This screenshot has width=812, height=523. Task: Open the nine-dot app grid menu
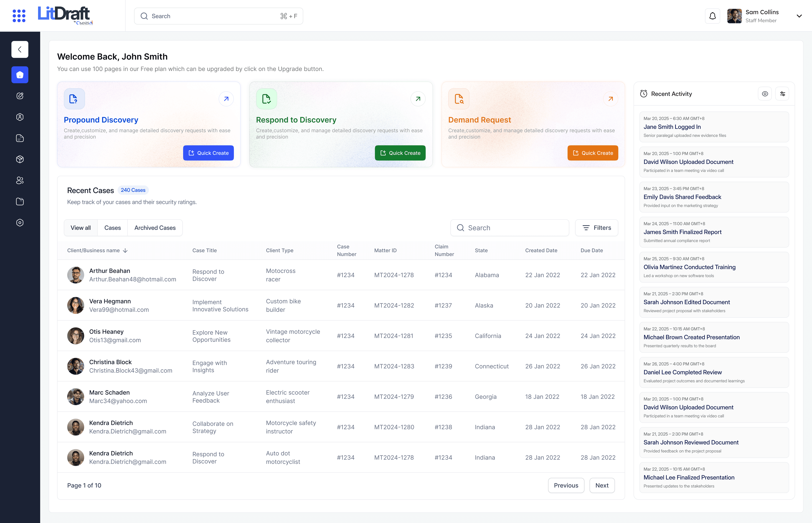click(19, 16)
